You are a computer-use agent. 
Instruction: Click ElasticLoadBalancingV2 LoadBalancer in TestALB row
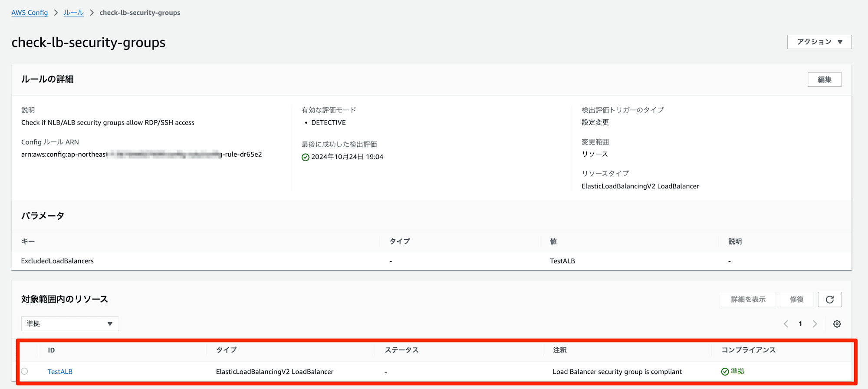(x=275, y=372)
